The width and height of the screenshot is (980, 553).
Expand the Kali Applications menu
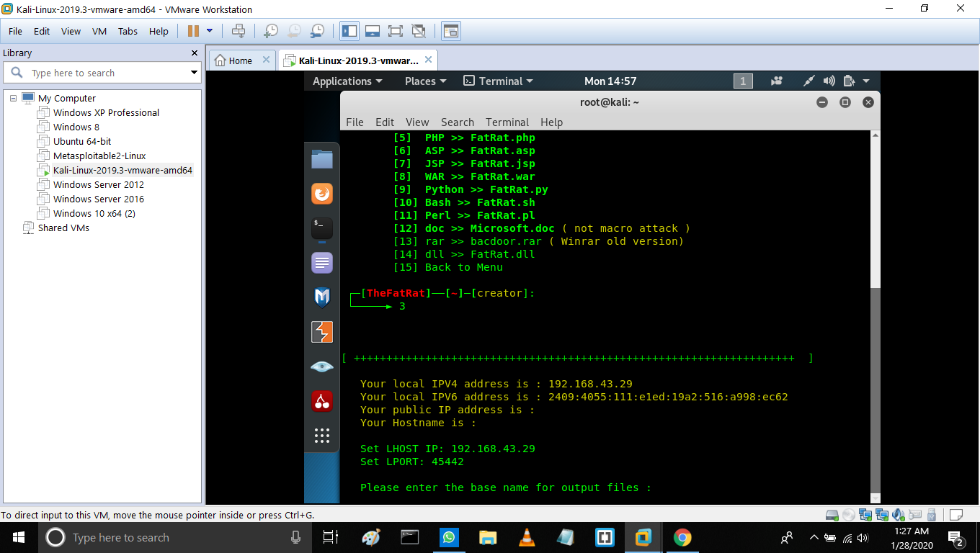(x=347, y=81)
